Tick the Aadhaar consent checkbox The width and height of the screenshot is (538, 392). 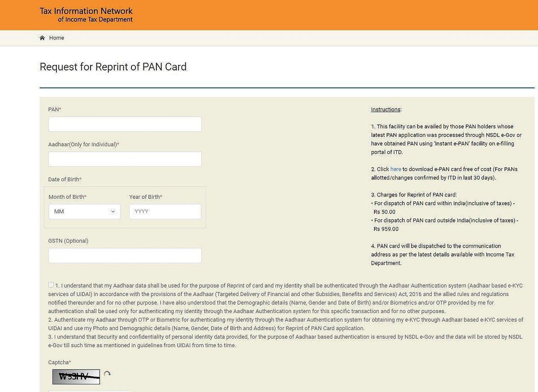pyautogui.click(x=51, y=285)
